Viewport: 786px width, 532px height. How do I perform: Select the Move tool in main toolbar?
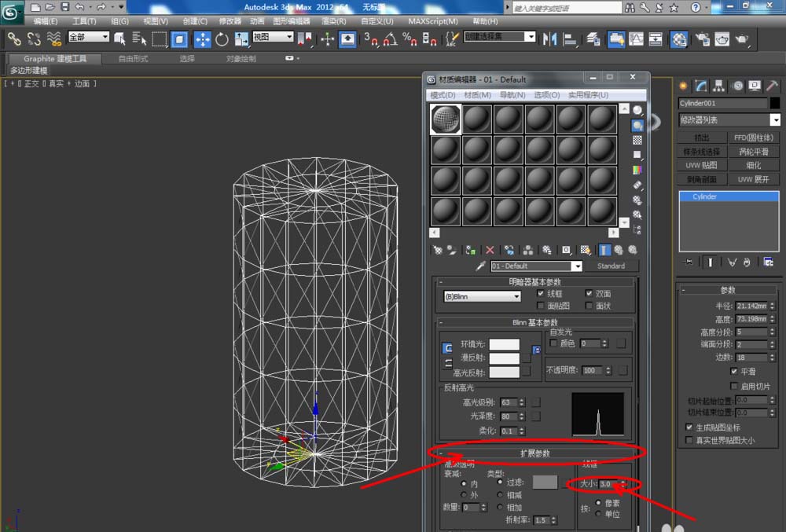(x=202, y=39)
